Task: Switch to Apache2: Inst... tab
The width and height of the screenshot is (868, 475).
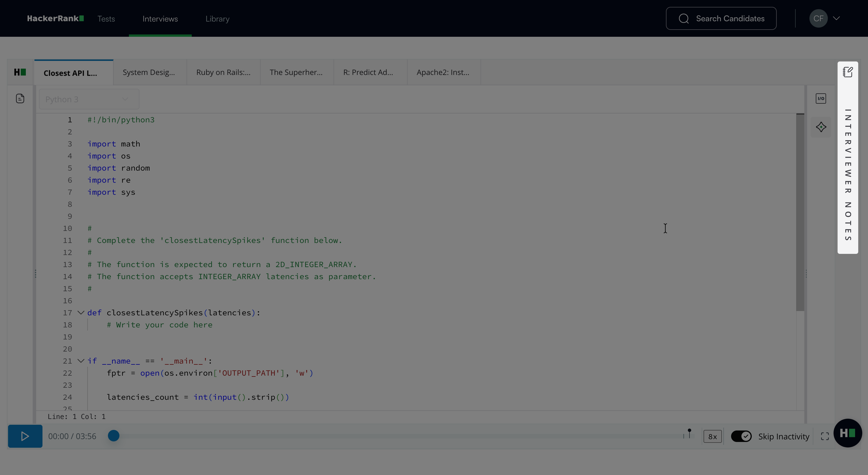Action: [444, 72]
